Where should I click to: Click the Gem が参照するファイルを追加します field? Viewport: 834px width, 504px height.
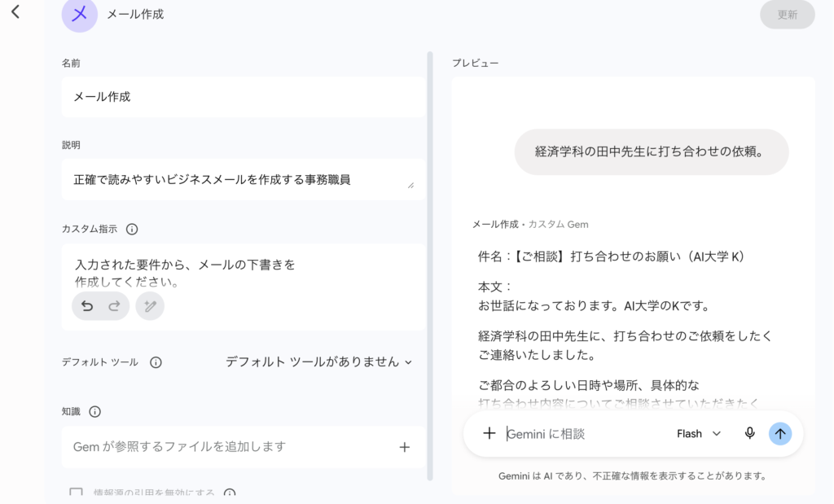point(243,447)
